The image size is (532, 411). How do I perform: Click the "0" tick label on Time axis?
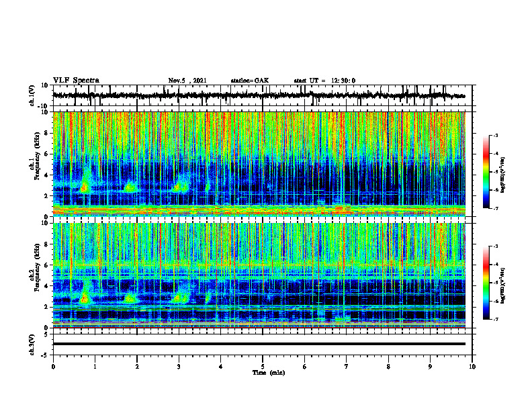53,367
